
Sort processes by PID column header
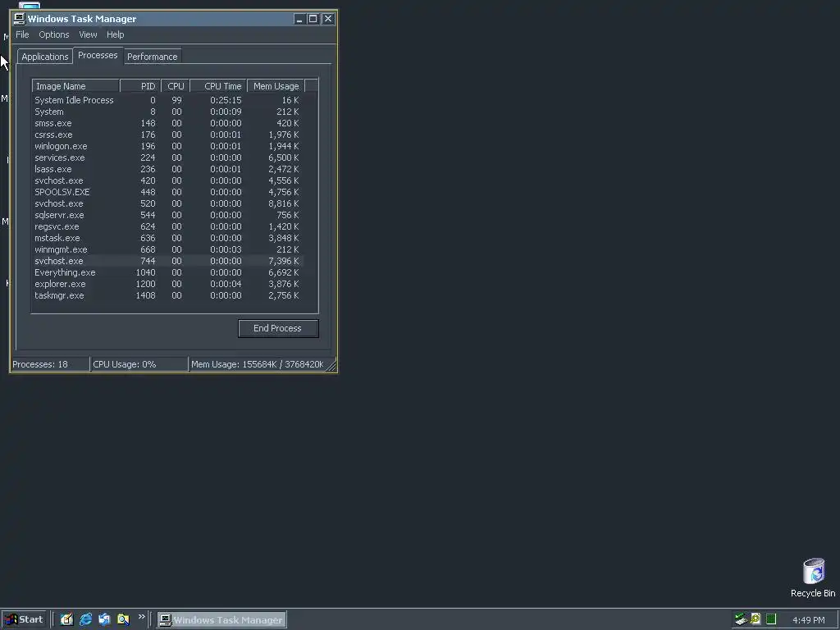(x=140, y=86)
